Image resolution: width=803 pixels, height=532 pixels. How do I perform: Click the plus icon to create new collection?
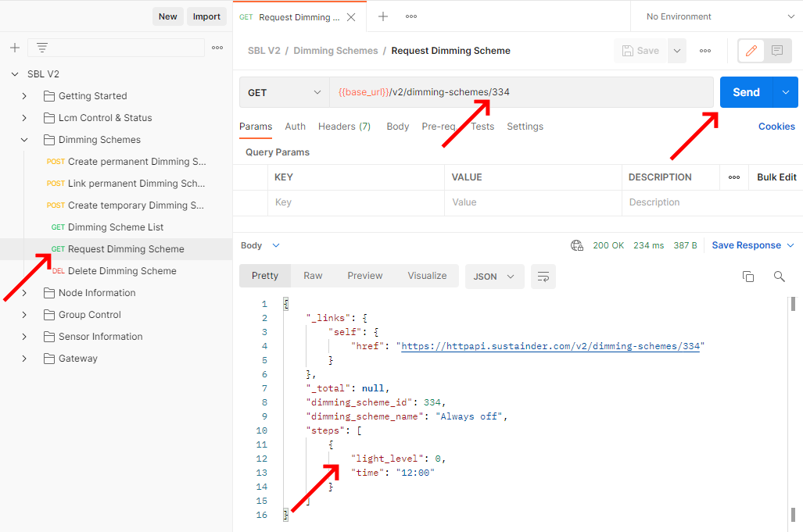[15, 48]
